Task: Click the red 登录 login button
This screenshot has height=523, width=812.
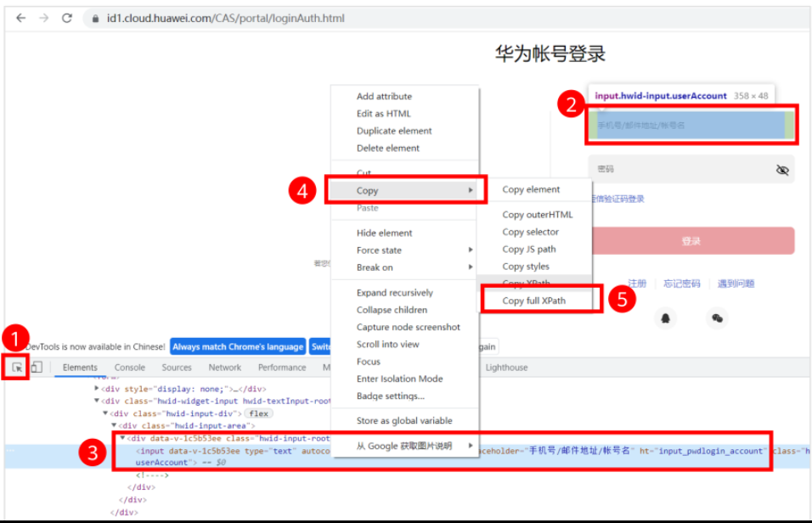Action: pyautogui.click(x=692, y=241)
